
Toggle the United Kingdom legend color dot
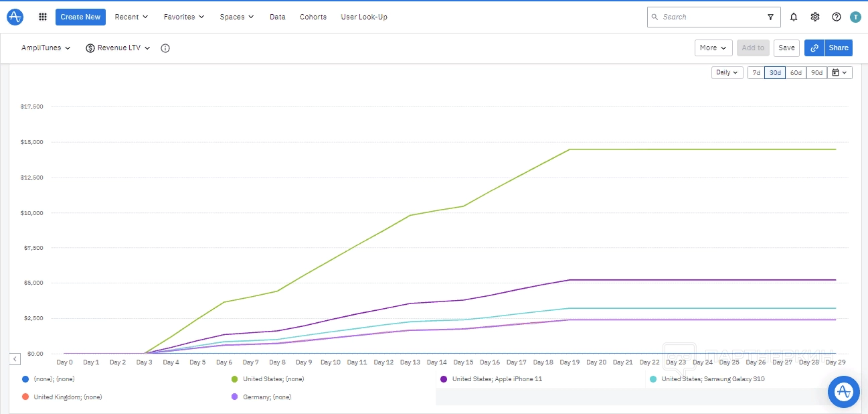(x=25, y=397)
